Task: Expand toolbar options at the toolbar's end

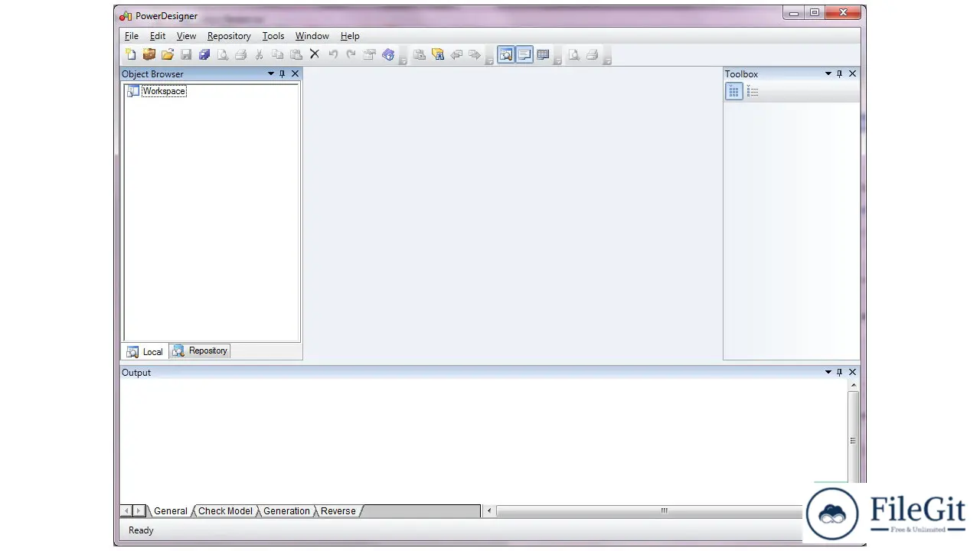Action: coord(606,60)
